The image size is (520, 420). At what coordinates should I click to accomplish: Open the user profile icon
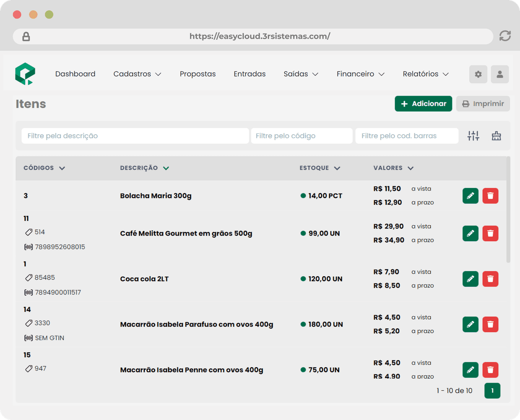(x=500, y=74)
